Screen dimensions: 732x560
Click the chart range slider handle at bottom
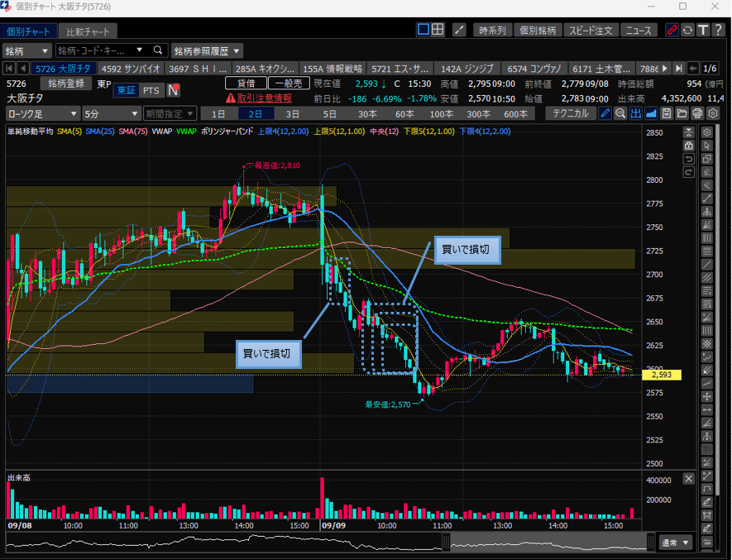pos(447,543)
